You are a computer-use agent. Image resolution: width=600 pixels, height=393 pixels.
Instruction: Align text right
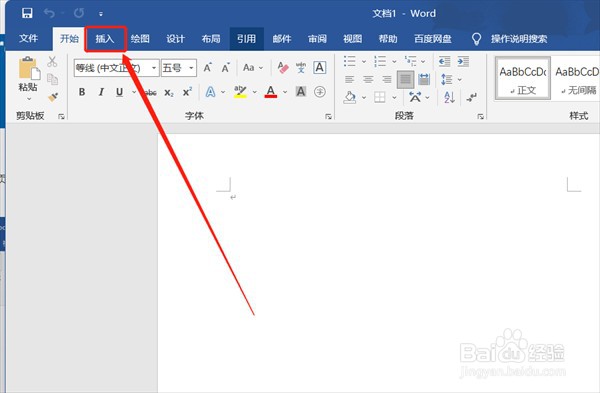click(386, 80)
